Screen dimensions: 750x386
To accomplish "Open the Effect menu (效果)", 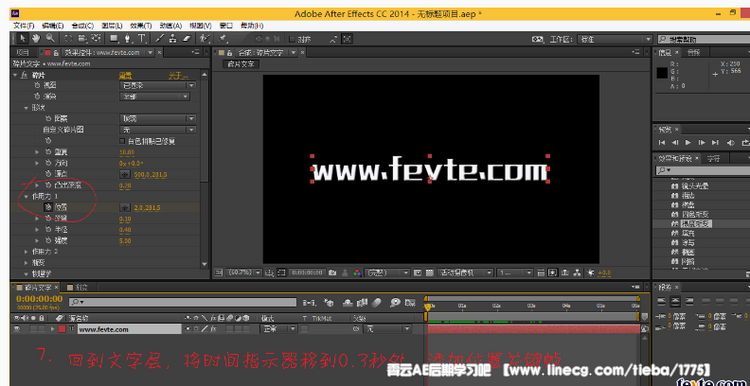I will (141, 25).
